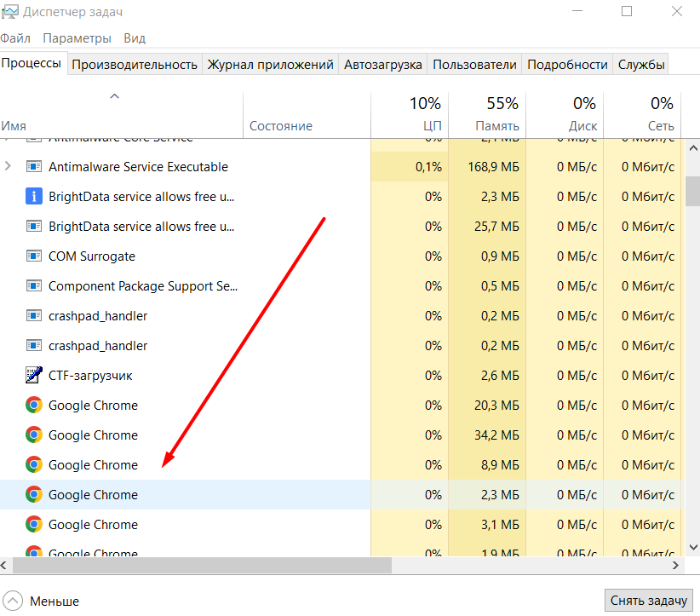Open the Подробности tab
The width and height of the screenshot is (700, 616).
tap(567, 65)
